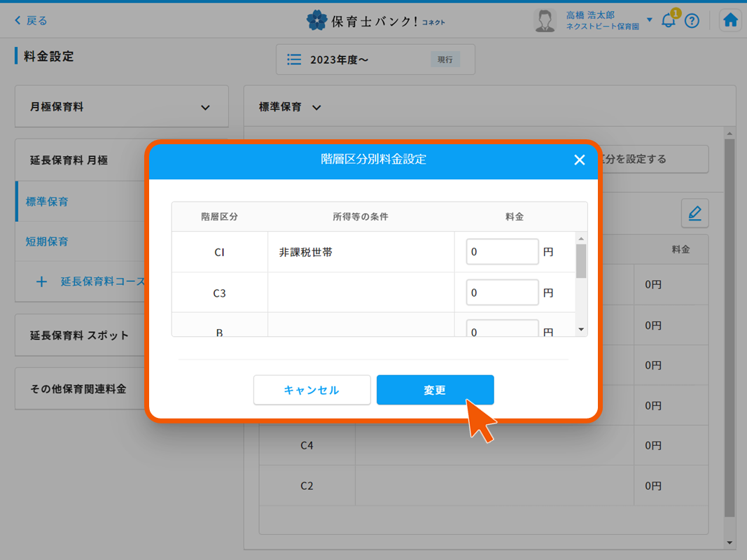Click the list icon beside 2023年度〜
The image size is (747, 560).
pos(295,60)
